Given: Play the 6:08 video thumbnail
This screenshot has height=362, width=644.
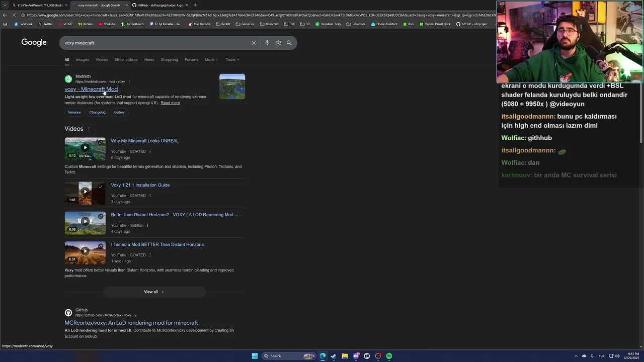Looking at the screenshot, I should [85, 223].
